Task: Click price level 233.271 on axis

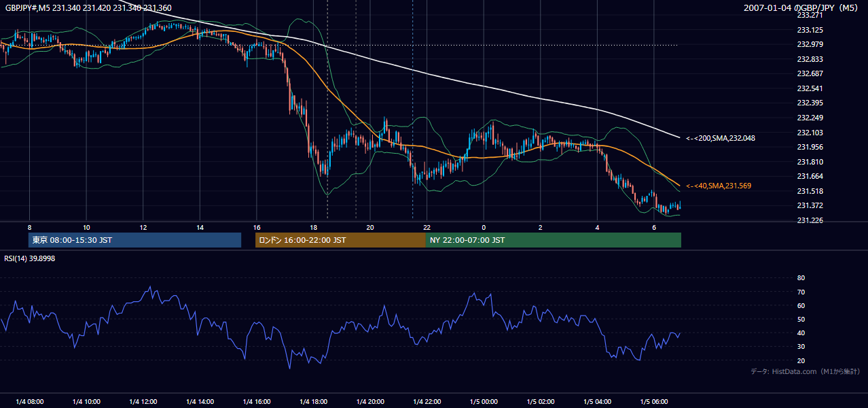Action: [810, 15]
